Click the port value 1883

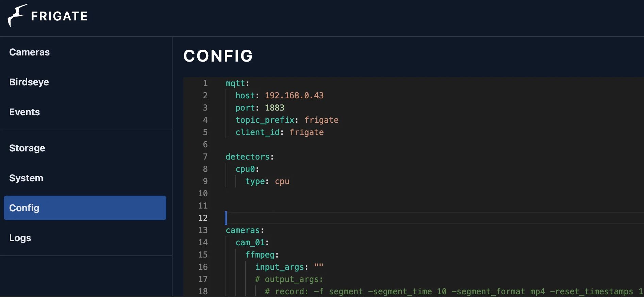274,108
